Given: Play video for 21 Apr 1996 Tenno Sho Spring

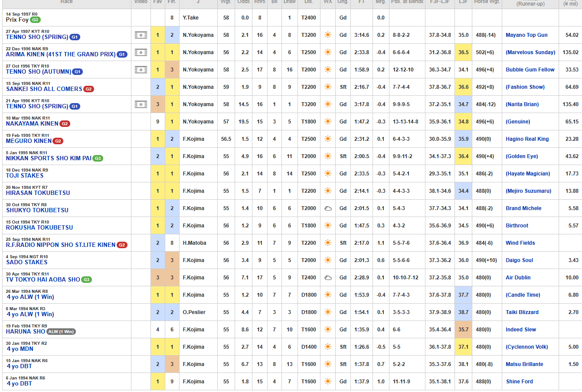Looking at the screenshot, I should (x=141, y=104).
